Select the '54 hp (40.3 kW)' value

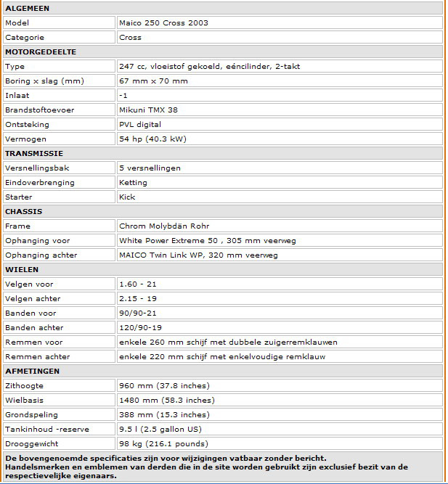point(152,139)
